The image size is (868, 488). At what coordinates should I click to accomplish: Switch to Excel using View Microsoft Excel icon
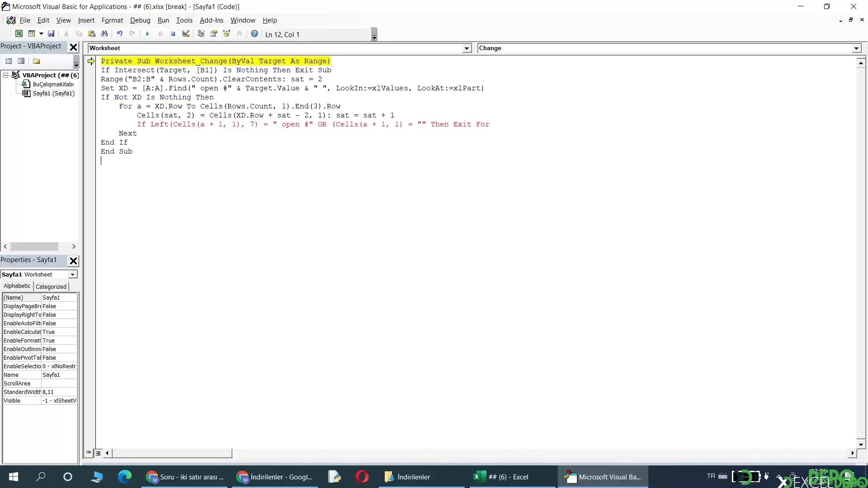pyautogui.click(x=19, y=34)
